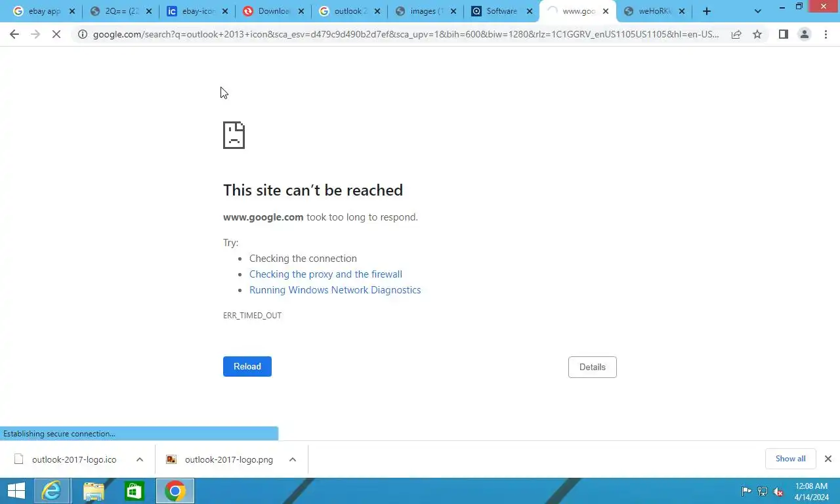Open network status tray icon
Viewport: 840px width, 504px height.
763,492
